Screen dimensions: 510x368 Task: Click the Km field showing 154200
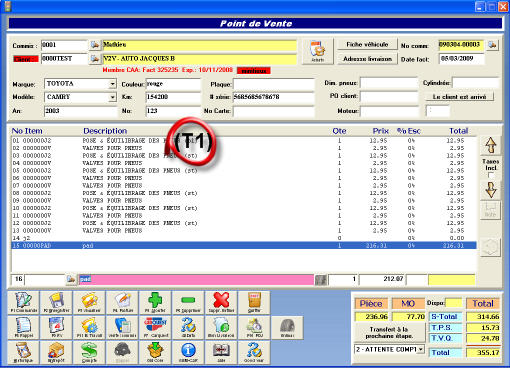(x=173, y=97)
